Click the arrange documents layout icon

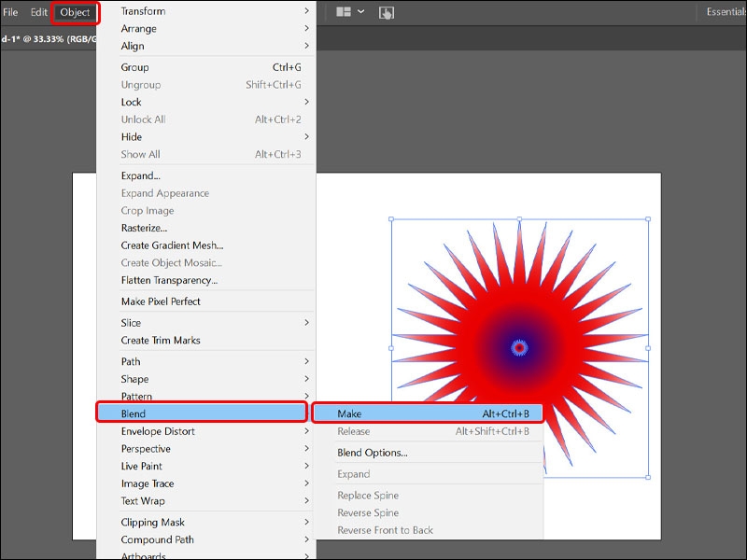(344, 11)
